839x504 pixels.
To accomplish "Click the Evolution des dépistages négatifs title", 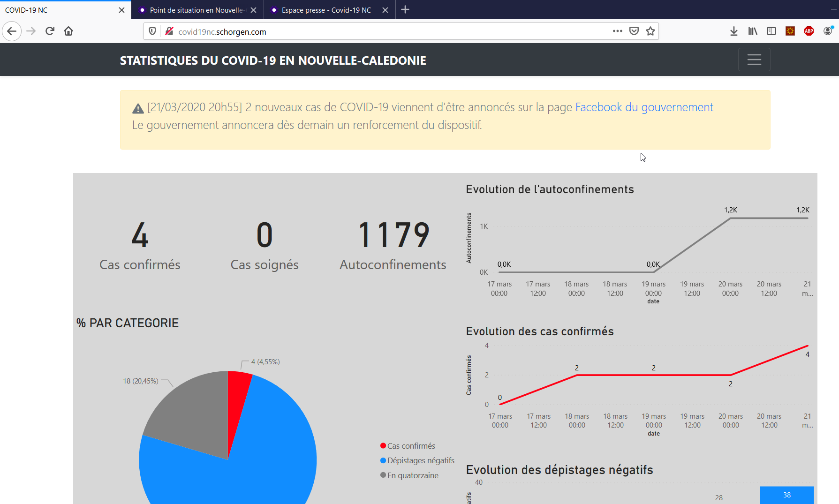I will click(x=559, y=470).
